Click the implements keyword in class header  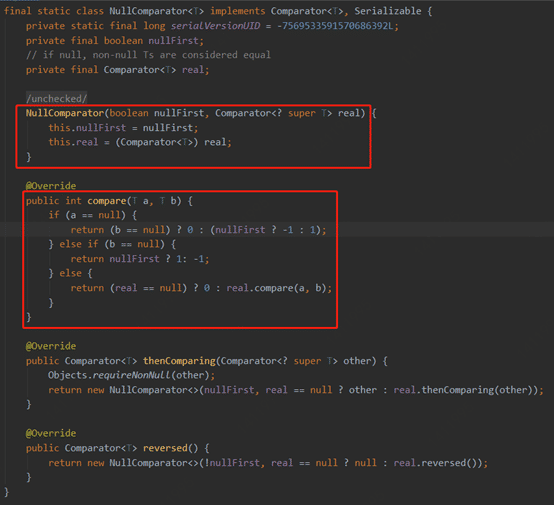237,11
